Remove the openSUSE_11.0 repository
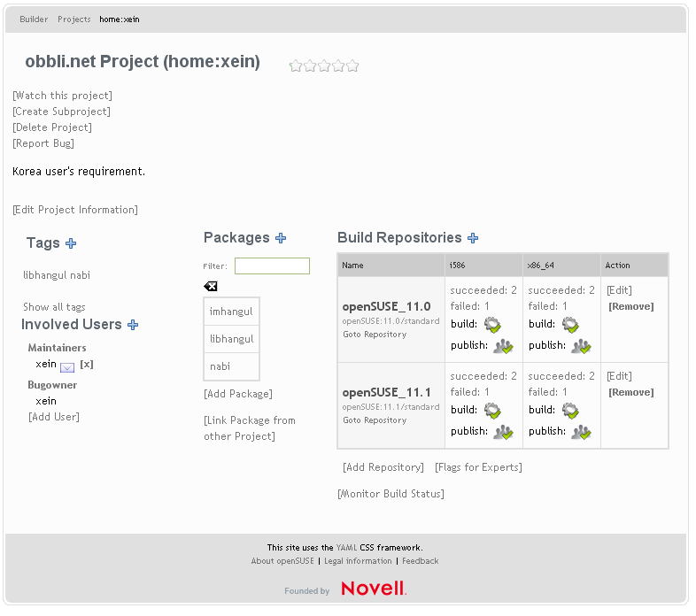 click(x=631, y=306)
